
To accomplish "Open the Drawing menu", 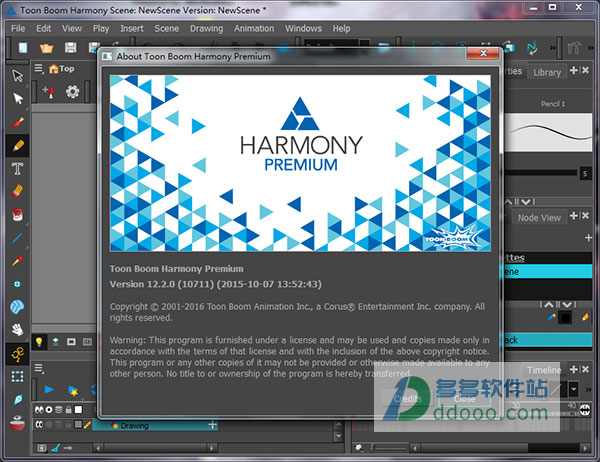I will [x=206, y=29].
